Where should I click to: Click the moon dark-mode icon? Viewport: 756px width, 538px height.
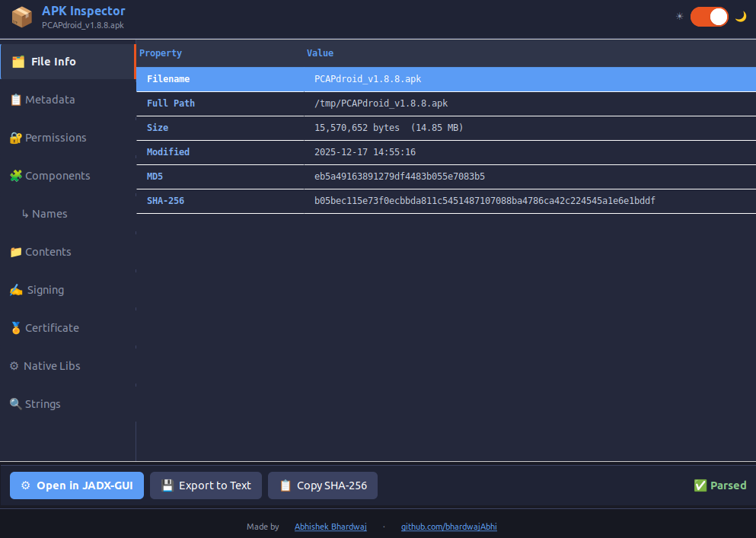[x=741, y=17]
